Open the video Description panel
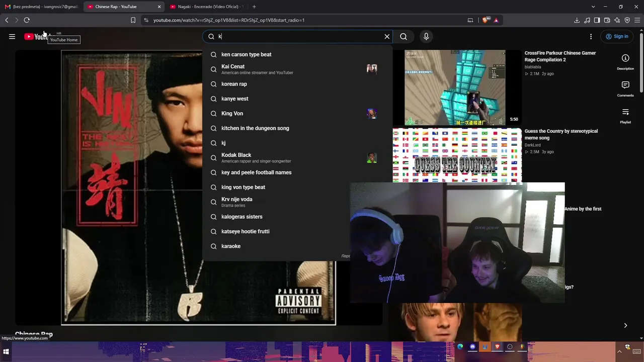The height and width of the screenshot is (362, 644). (x=625, y=61)
